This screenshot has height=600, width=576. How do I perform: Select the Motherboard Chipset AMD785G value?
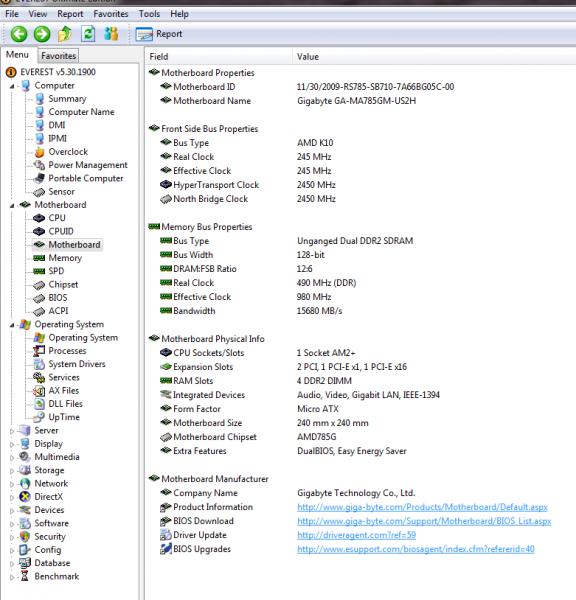[x=317, y=437]
